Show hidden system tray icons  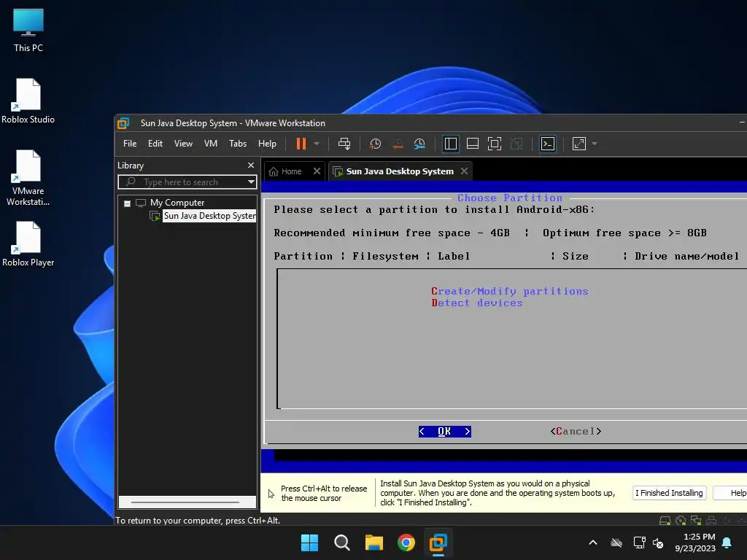593,542
